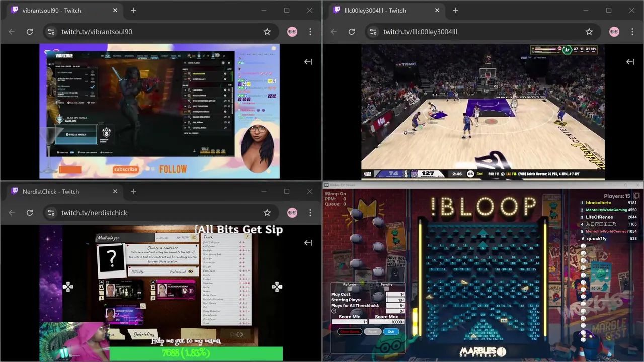Open Chrome menu in lllc00ley3004lll window

click(x=632, y=32)
